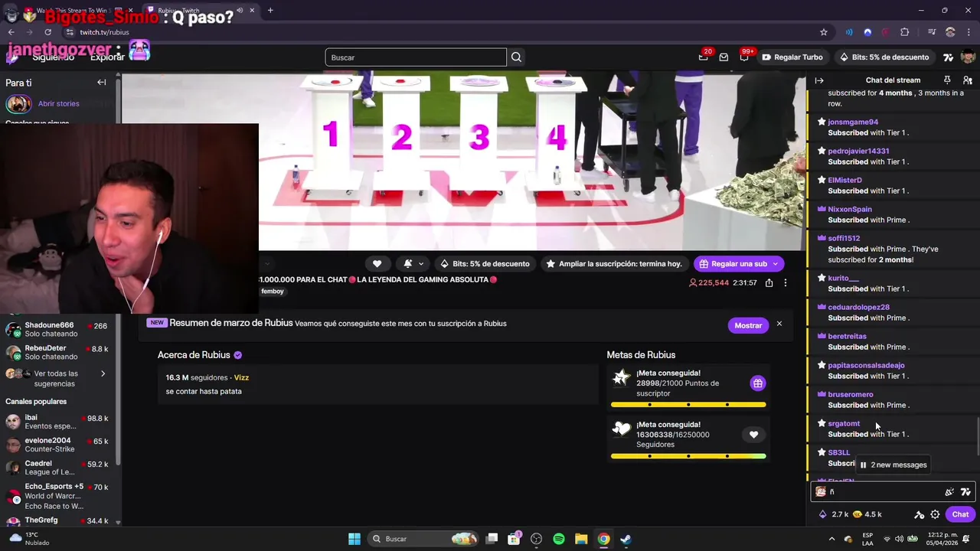Click username papitasconsalsadeajo in chat

(866, 366)
